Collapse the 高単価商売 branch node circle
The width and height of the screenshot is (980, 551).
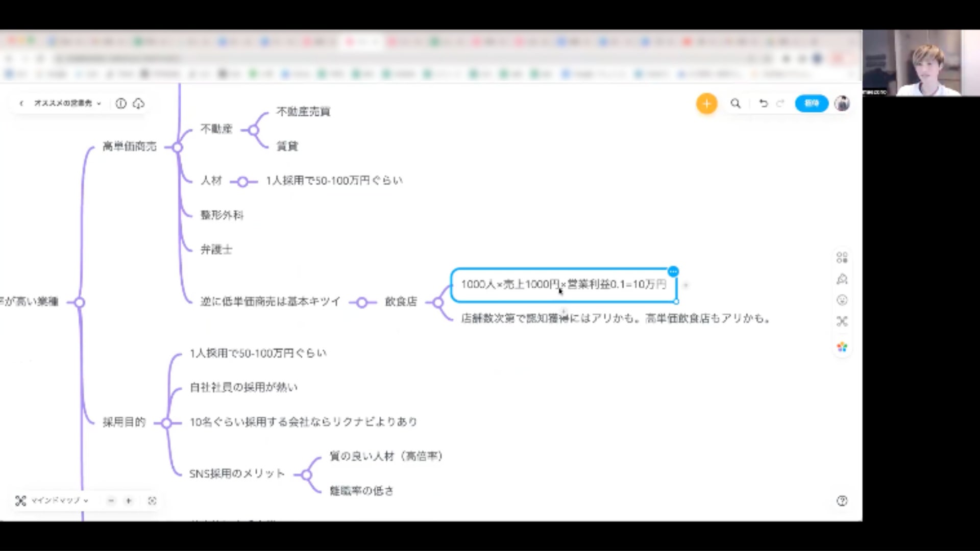click(x=177, y=147)
